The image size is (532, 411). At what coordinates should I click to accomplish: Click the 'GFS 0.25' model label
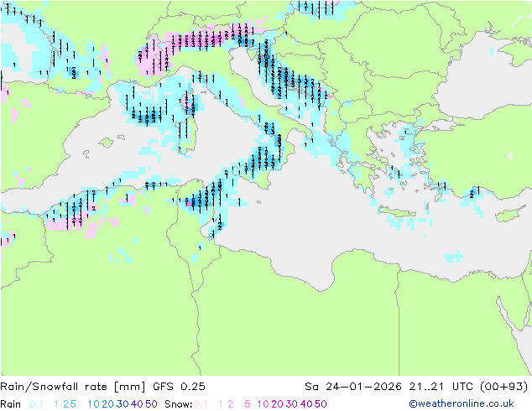179,387
